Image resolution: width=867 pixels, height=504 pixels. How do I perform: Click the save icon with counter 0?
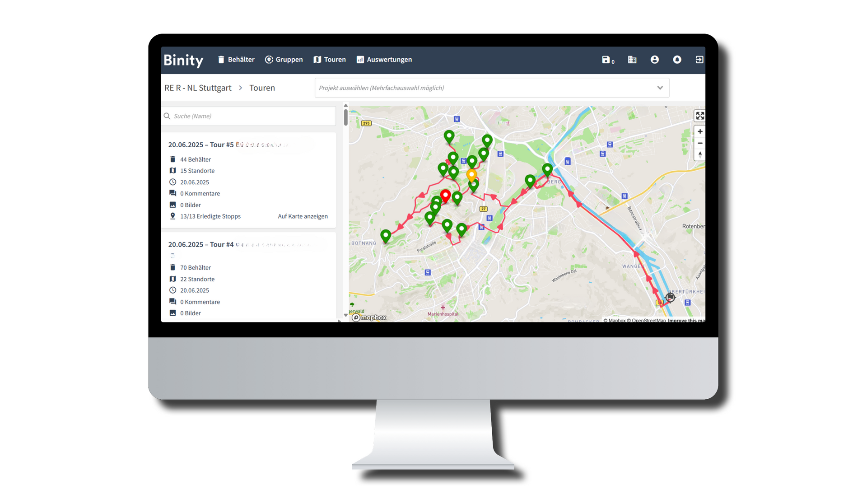coord(606,60)
